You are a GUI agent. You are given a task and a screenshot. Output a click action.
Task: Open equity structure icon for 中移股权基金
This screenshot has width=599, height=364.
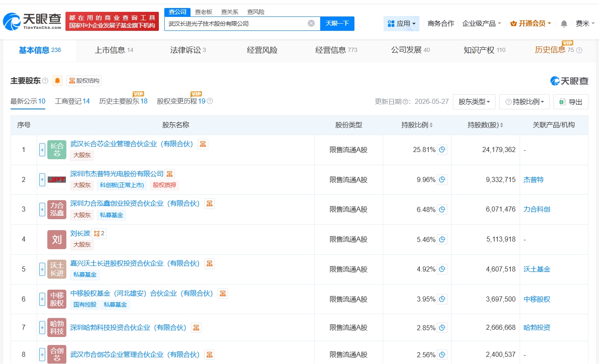[223, 293]
